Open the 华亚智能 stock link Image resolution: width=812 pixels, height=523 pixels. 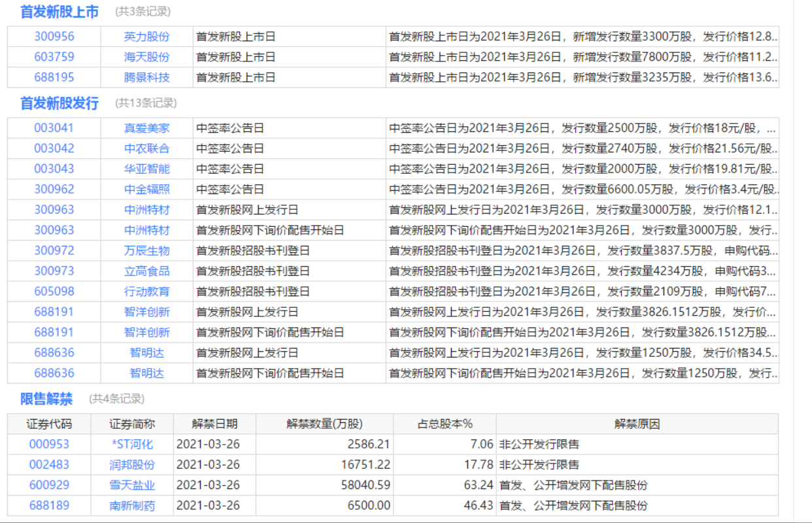146,169
